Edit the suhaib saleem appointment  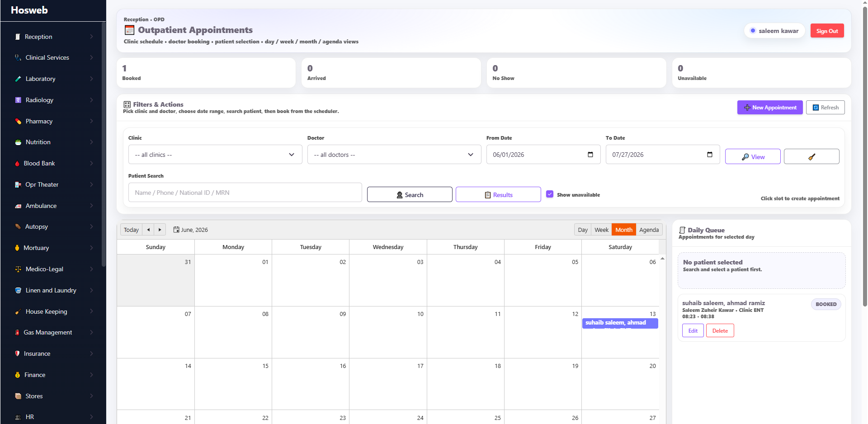[693, 330]
